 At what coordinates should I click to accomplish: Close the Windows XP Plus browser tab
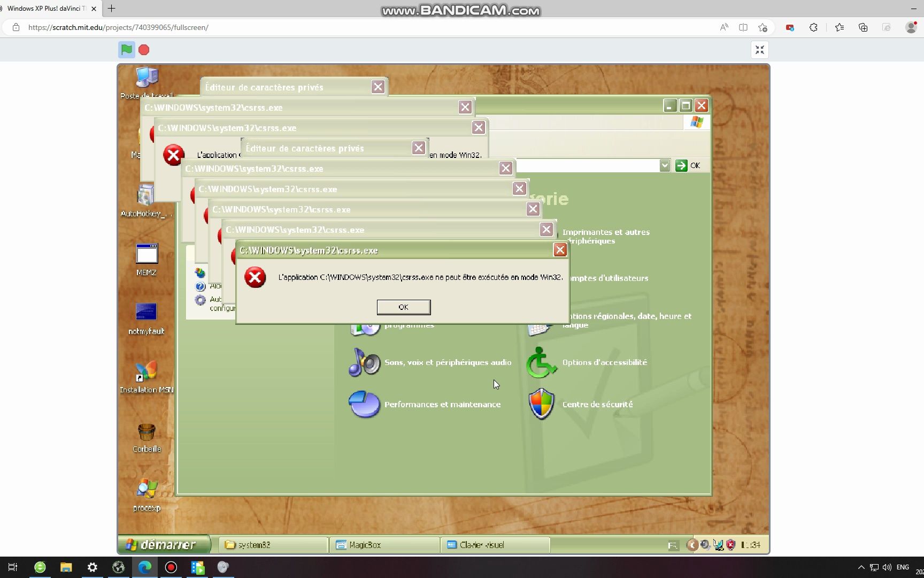click(x=94, y=9)
